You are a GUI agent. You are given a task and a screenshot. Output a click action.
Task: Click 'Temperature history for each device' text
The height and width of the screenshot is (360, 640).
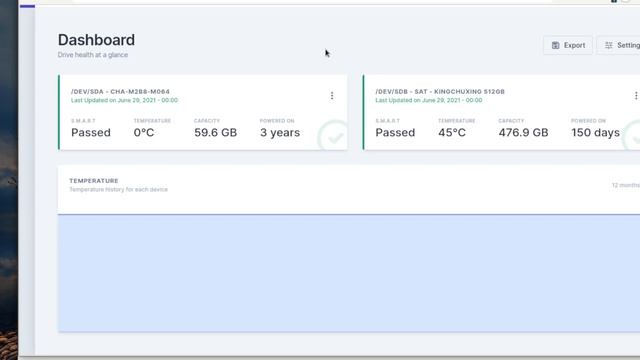[x=118, y=189]
